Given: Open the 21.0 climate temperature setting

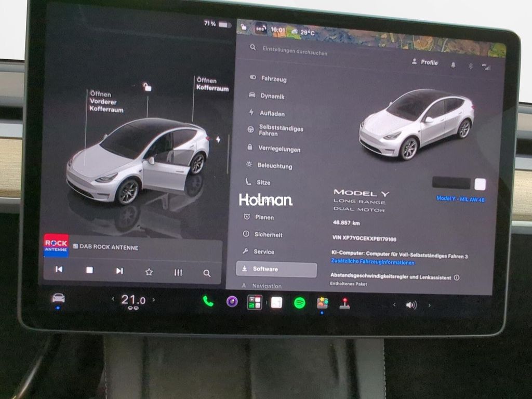Looking at the screenshot, I should 134,300.
